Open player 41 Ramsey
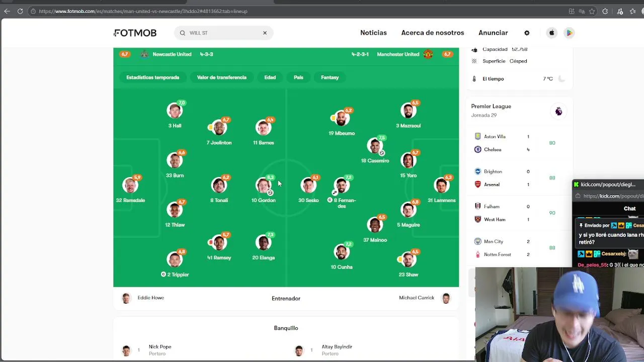Image resolution: width=644 pixels, height=362 pixels. [x=219, y=246]
